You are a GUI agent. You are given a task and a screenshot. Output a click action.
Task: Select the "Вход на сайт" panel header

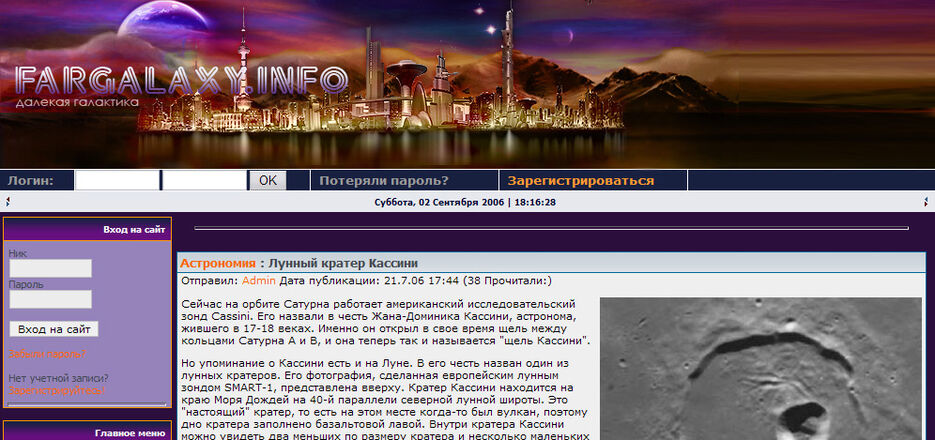[x=134, y=230]
